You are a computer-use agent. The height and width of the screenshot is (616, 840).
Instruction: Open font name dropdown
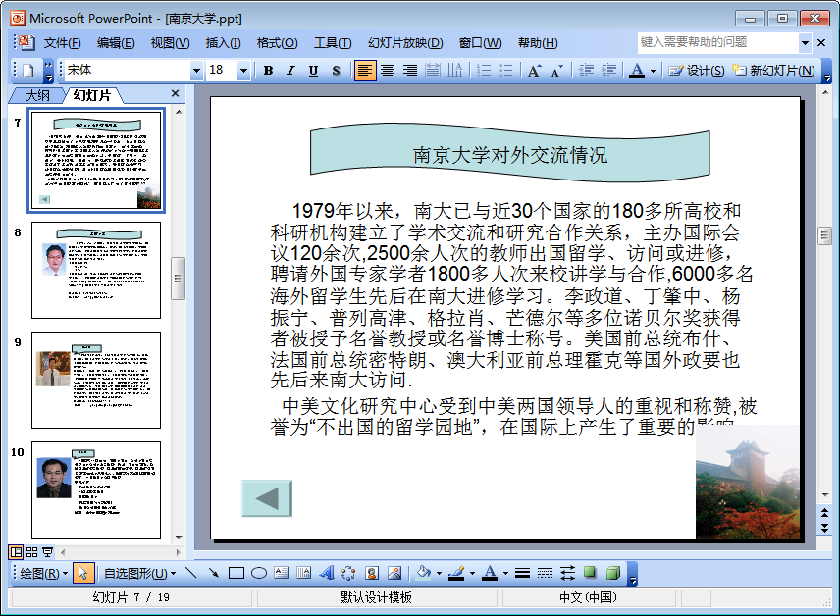pyautogui.click(x=196, y=71)
